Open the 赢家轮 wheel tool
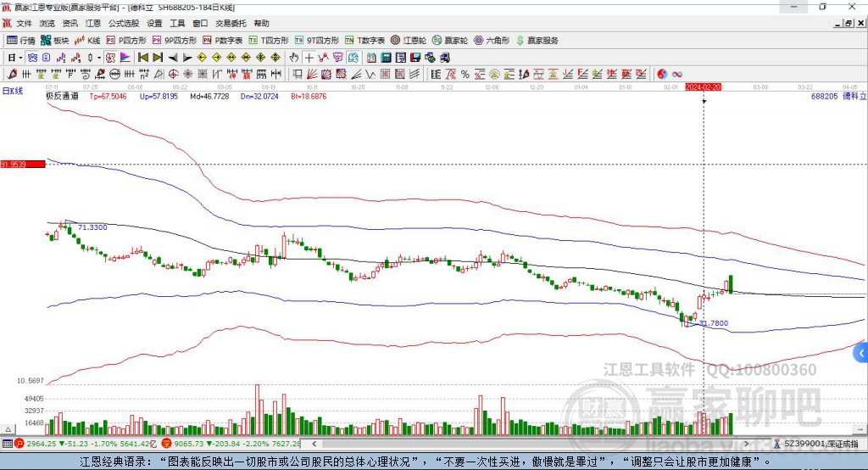Image resolution: width=868 pixels, height=470 pixels. [450, 41]
